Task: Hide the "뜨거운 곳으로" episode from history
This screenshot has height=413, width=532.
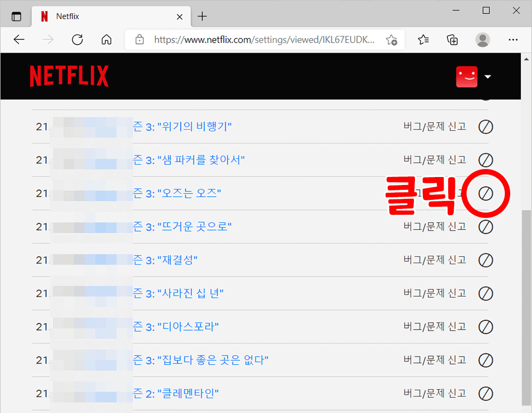Action: point(486,227)
